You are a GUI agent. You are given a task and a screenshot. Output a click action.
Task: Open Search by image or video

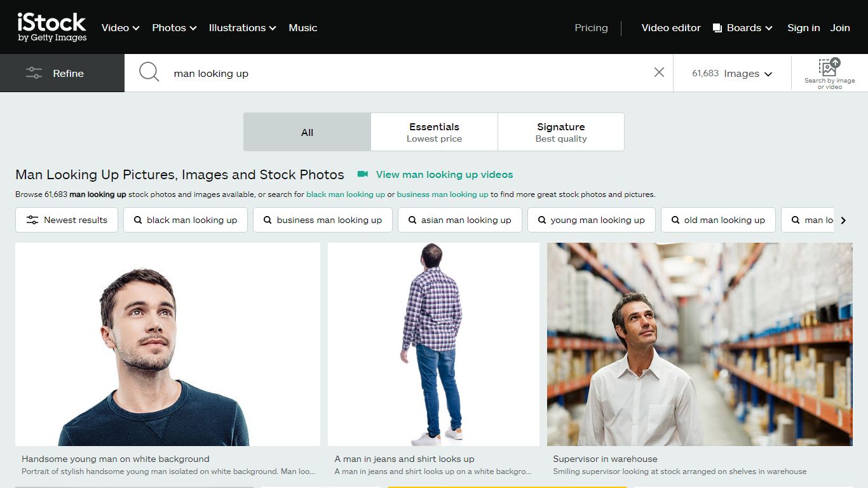[829, 73]
